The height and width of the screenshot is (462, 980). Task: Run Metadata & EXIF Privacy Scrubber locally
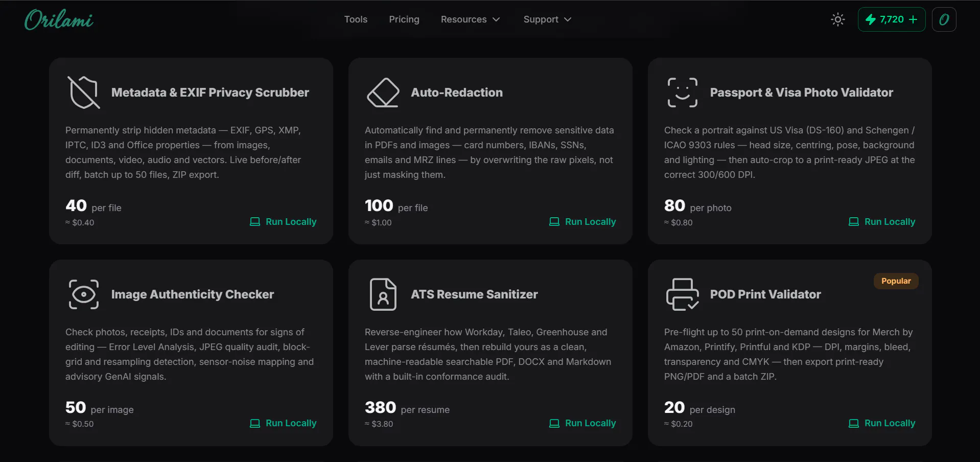283,222
